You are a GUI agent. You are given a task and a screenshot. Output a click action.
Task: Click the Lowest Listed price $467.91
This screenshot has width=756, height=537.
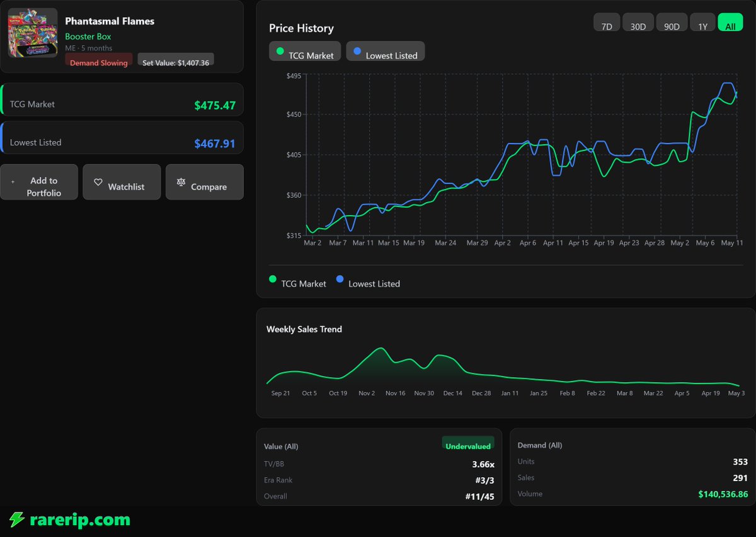pyautogui.click(x=215, y=144)
